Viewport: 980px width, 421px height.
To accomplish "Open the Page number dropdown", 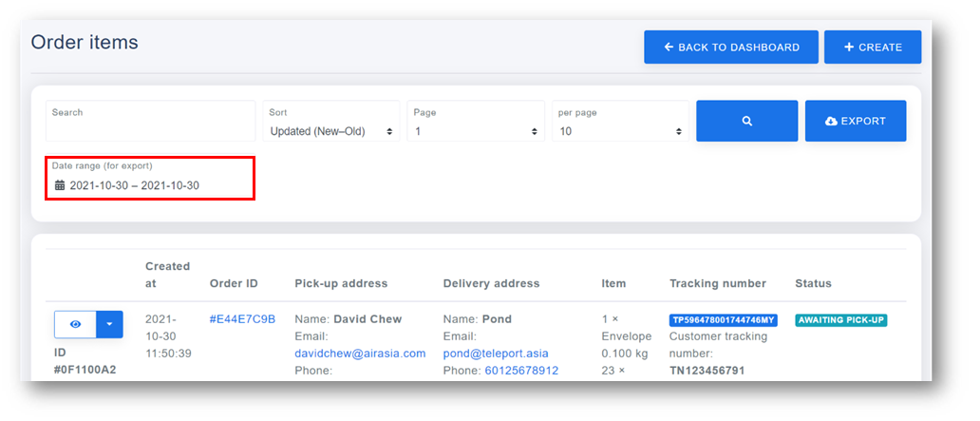I will 476,121.
